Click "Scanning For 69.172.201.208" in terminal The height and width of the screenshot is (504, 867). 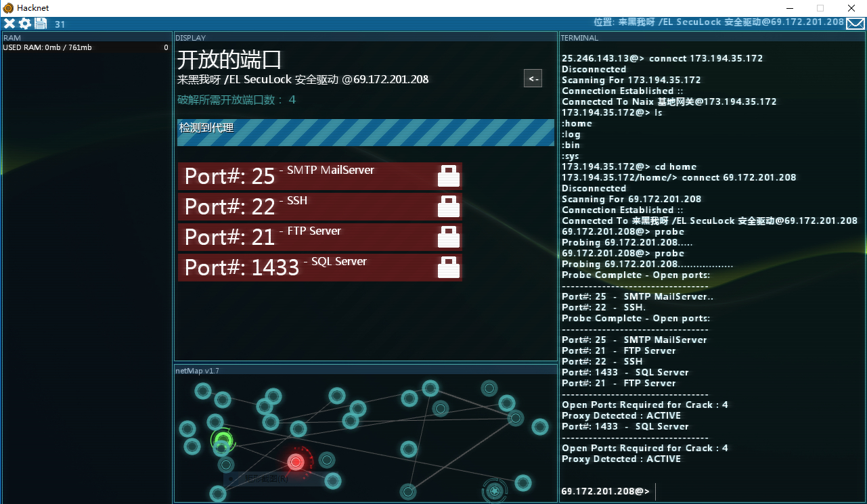(x=631, y=199)
